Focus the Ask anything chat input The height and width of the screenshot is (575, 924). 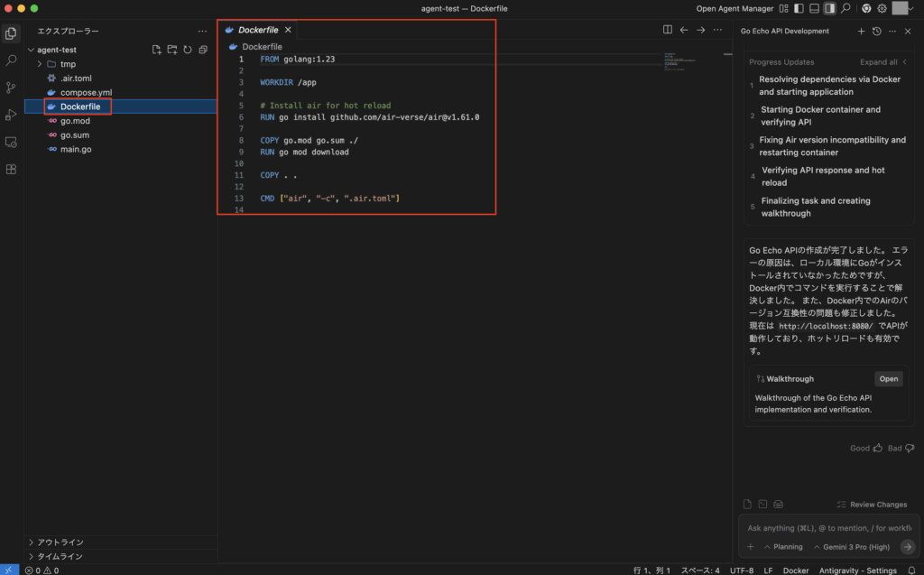[826, 528]
